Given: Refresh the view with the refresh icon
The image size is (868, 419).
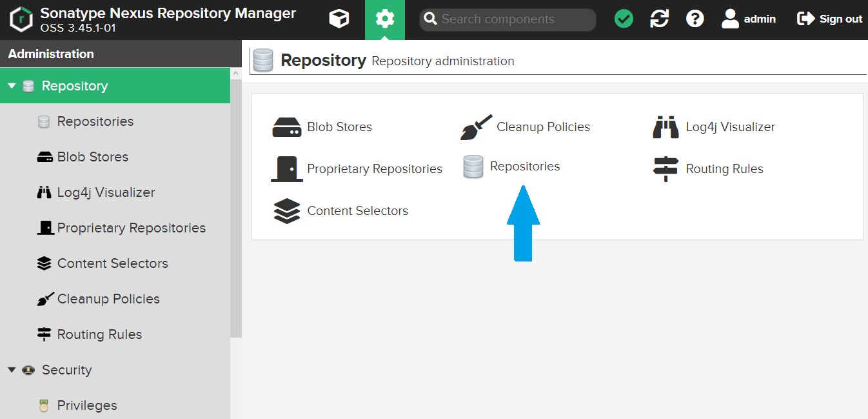Looking at the screenshot, I should click(x=659, y=19).
